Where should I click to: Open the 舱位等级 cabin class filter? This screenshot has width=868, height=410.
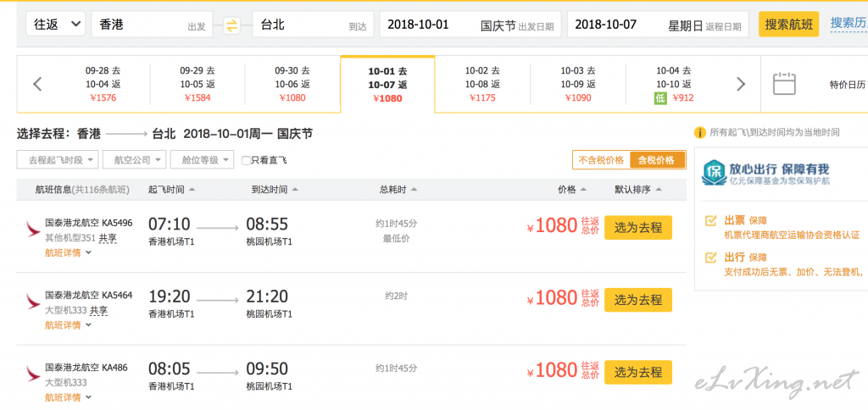202,160
